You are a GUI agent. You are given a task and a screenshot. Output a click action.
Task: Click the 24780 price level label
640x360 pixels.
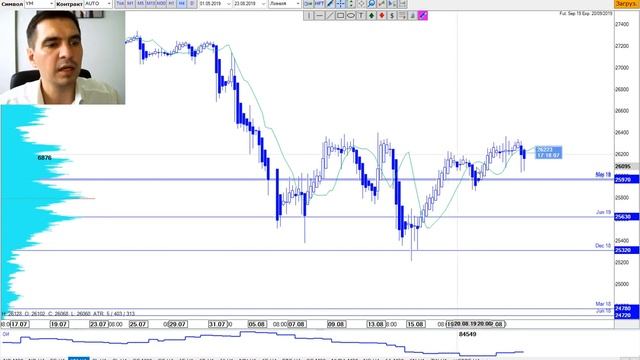tap(626, 309)
